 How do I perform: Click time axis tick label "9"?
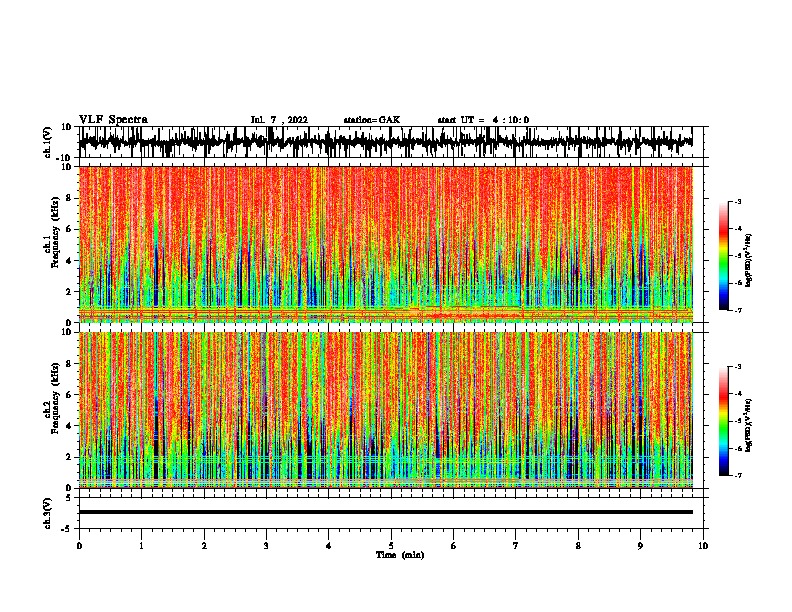640,545
